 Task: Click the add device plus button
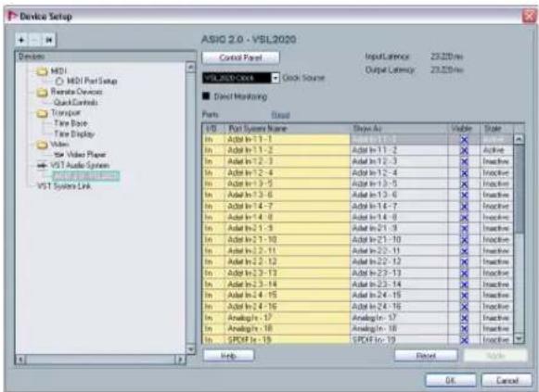point(21,40)
